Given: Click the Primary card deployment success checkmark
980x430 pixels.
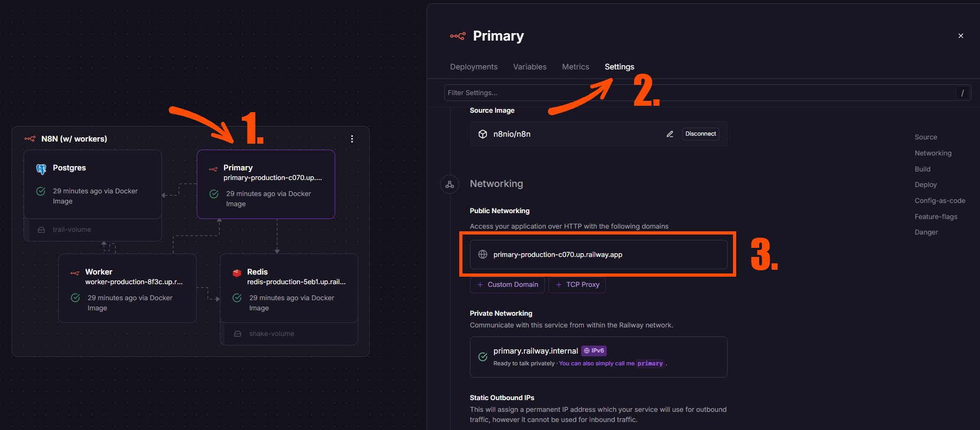Looking at the screenshot, I should (x=214, y=194).
